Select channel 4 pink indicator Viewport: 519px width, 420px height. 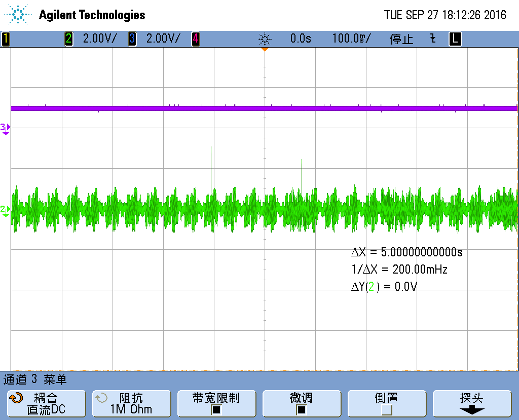click(196, 39)
